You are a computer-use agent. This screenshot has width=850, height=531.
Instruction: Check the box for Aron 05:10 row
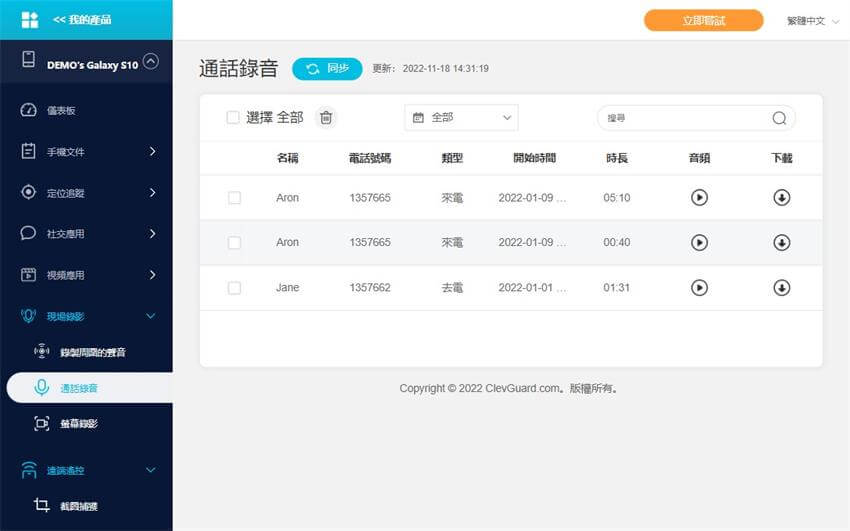coord(234,198)
